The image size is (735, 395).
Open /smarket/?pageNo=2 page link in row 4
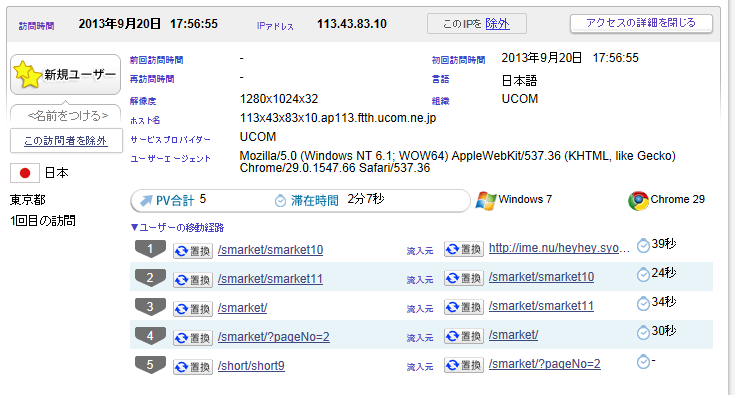pos(274,337)
